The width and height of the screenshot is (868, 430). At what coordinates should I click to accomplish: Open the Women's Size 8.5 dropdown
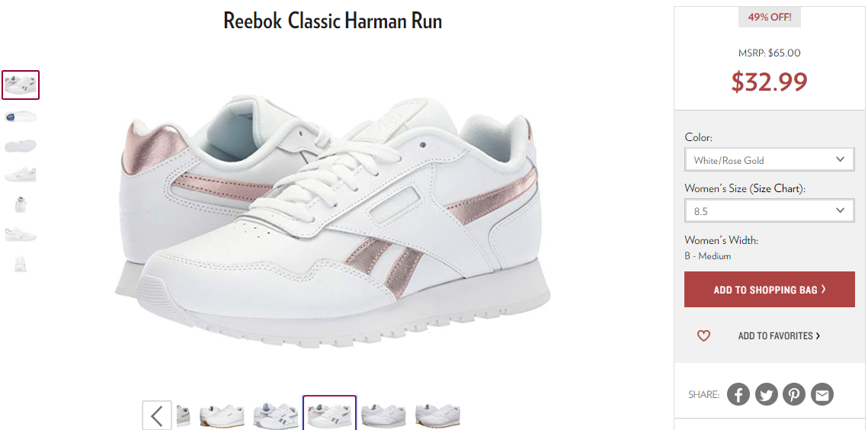tap(770, 210)
